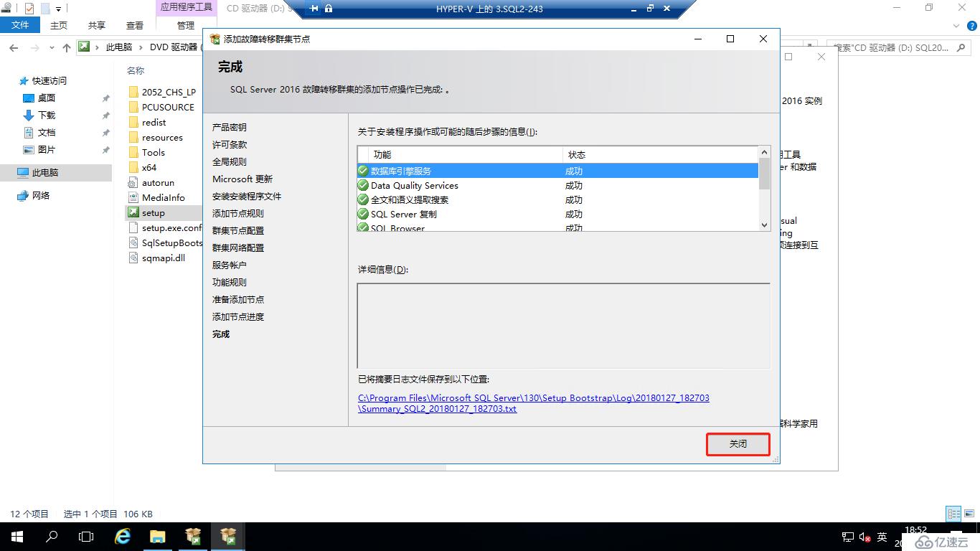980x551 pixels.
Task: Select the setup.exe.config file
Action: point(165,227)
